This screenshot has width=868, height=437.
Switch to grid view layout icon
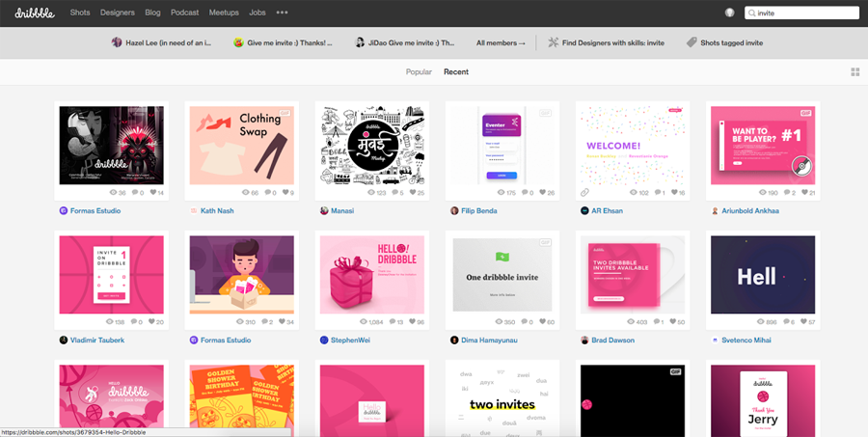coord(854,72)
